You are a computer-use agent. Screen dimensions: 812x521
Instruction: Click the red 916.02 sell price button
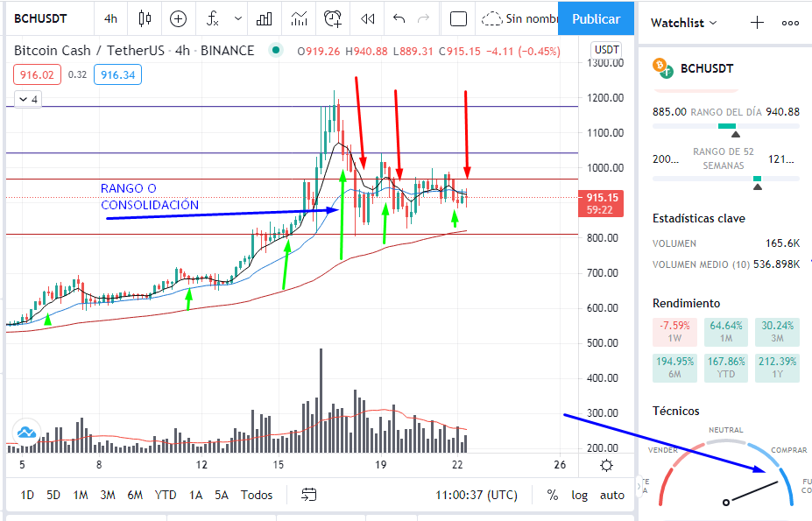(37, 74)
